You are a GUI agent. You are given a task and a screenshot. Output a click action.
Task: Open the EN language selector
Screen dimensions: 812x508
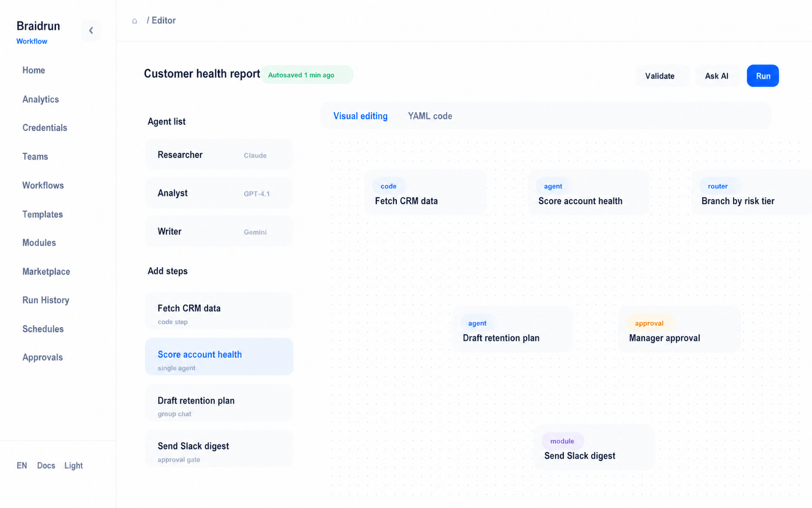[x=22, y=465]
